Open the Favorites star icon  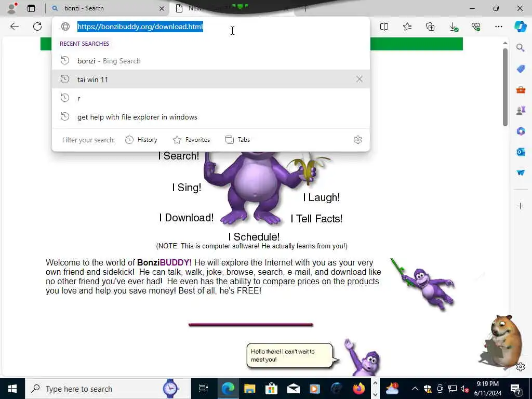point(407,26)
